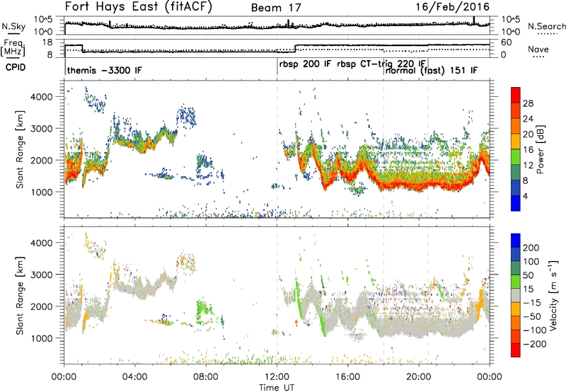Click the 'Power [dB]' colorbar label
This screenshot has width=566, height=392.
coord(540,149)
